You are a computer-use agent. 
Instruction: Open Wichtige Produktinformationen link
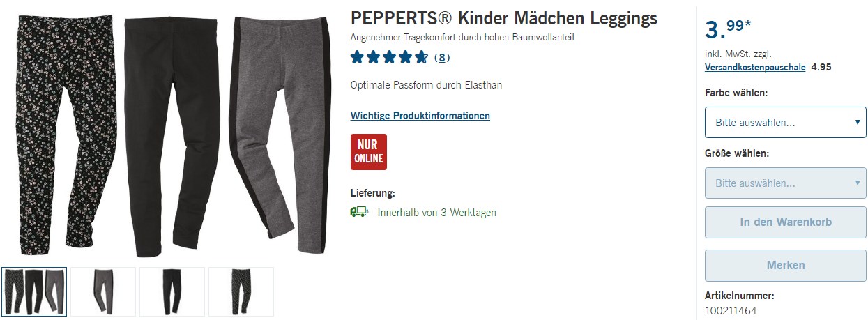click(x=420, y=116)
